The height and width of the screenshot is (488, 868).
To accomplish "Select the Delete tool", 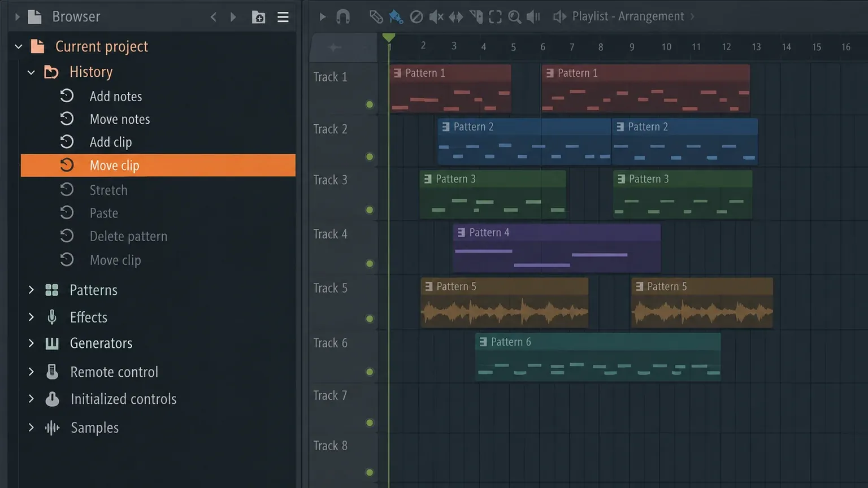I will (x=416, y=17).
